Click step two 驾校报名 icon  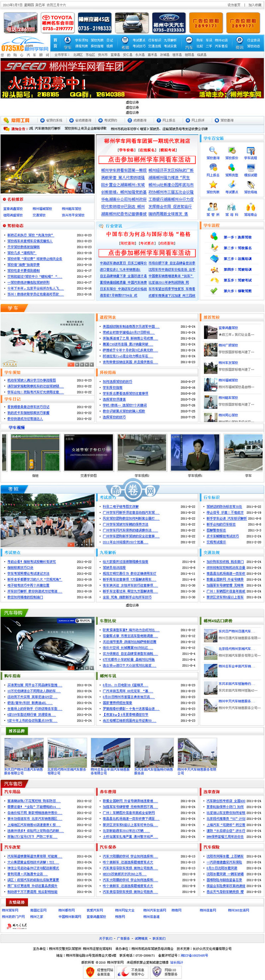214,248
